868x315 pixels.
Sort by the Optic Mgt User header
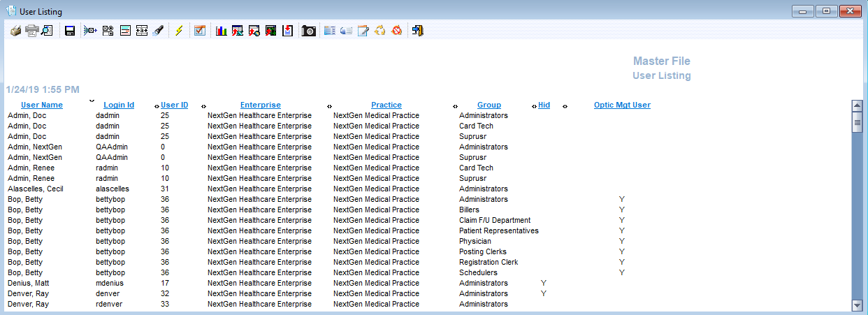point(622,105)
